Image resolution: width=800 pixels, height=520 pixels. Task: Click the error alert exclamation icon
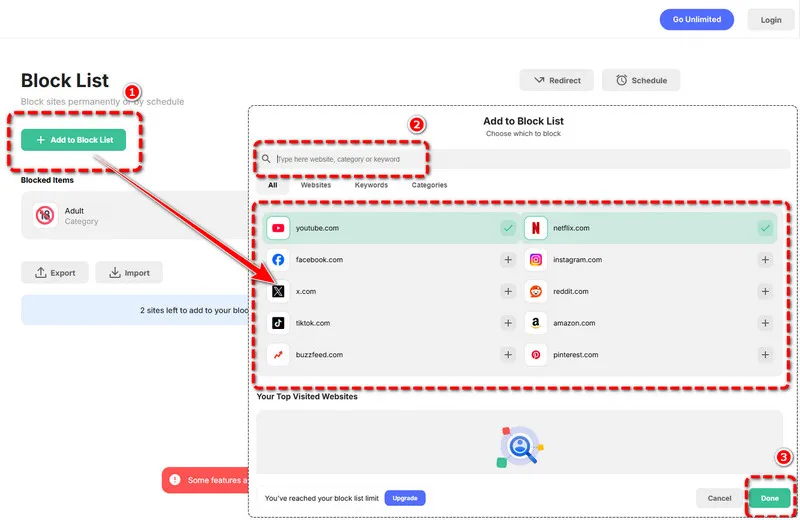coord(175,480)
